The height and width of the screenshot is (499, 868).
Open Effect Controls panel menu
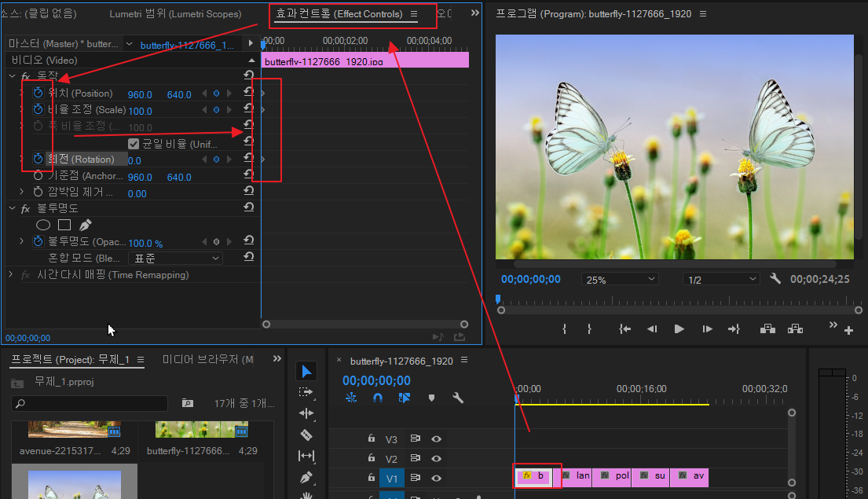point(414,14)
